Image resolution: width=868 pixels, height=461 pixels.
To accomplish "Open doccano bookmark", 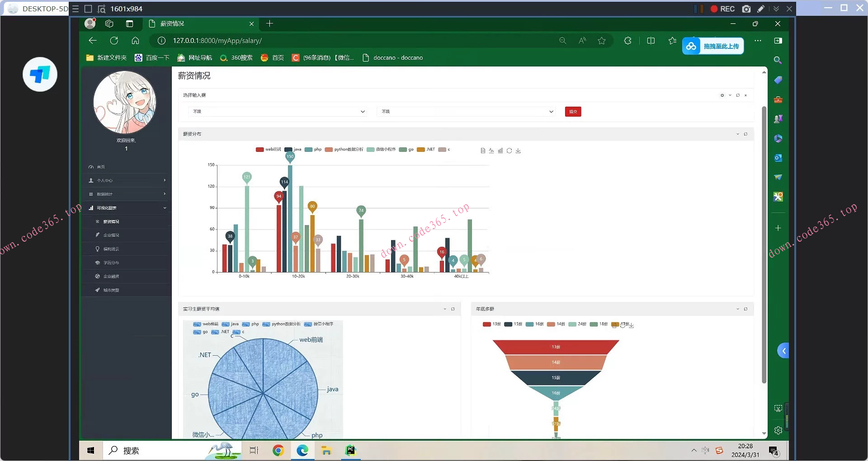I will tap(392, 58).
